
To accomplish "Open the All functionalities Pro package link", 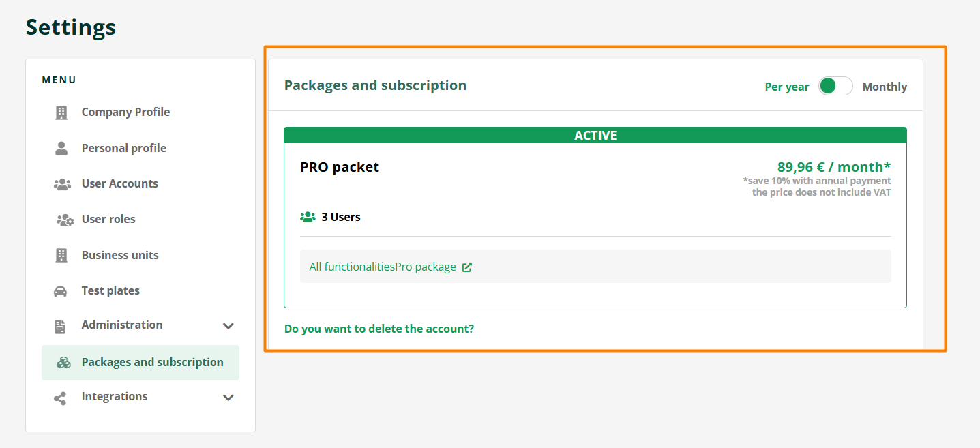I will click(383, 267).
